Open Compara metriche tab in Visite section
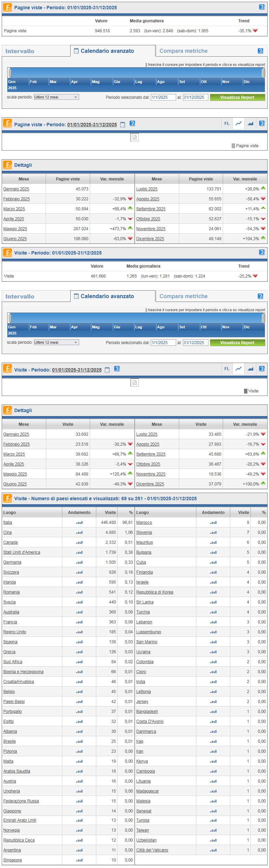This screenshot has width=269, height=868. tap(183, 296)
